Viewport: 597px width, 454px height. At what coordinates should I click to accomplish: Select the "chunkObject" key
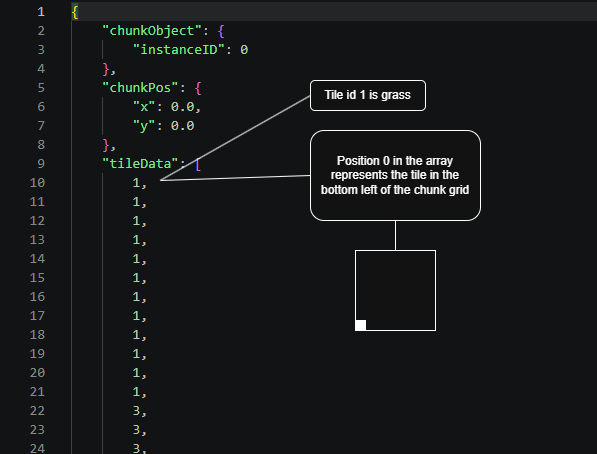coord(152,31)
